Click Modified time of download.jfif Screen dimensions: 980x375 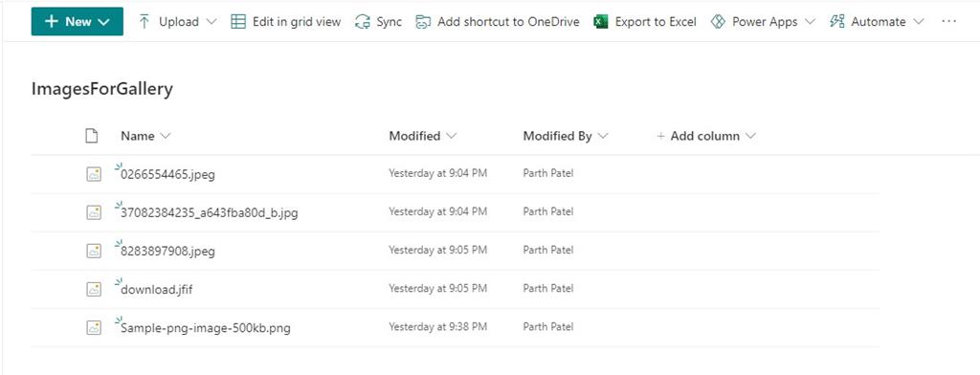coord(437,288)
